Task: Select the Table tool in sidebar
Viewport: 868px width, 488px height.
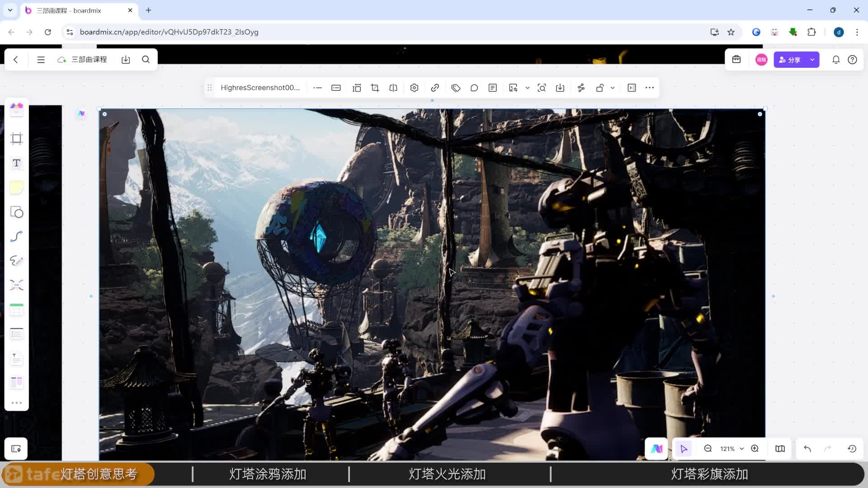Action: (17, 310)
